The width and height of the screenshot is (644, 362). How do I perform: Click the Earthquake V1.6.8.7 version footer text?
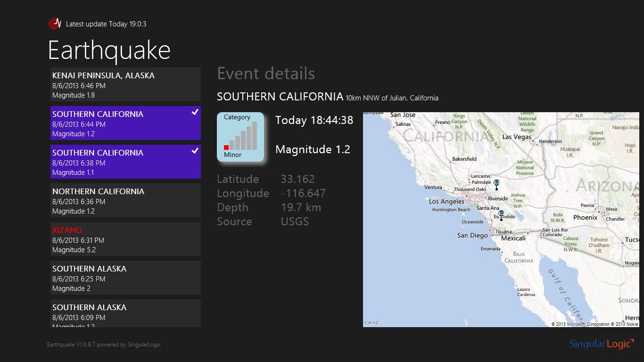104,345
